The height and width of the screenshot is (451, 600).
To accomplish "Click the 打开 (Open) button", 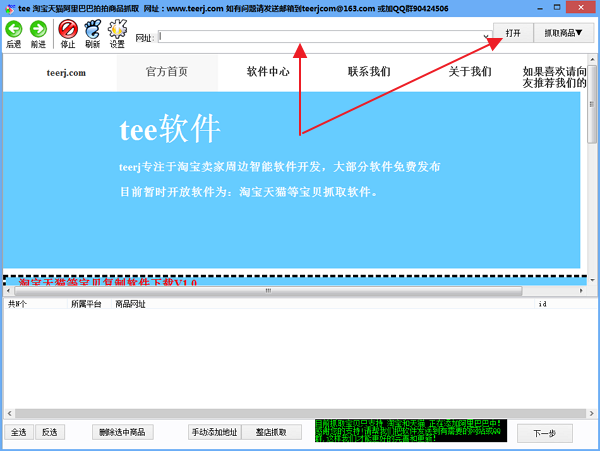I will tap(513, 33).
